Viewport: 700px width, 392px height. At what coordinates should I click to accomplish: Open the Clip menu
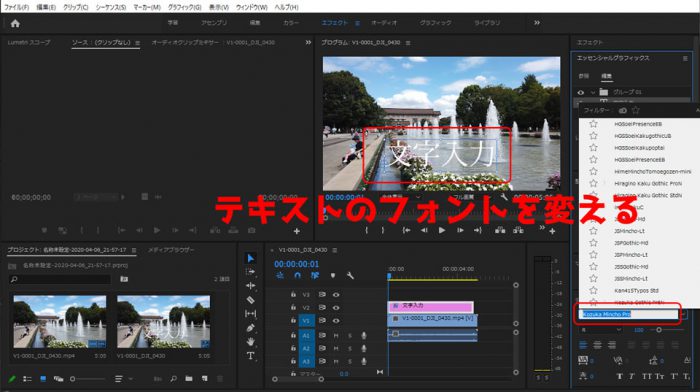(x=75, y=7)
